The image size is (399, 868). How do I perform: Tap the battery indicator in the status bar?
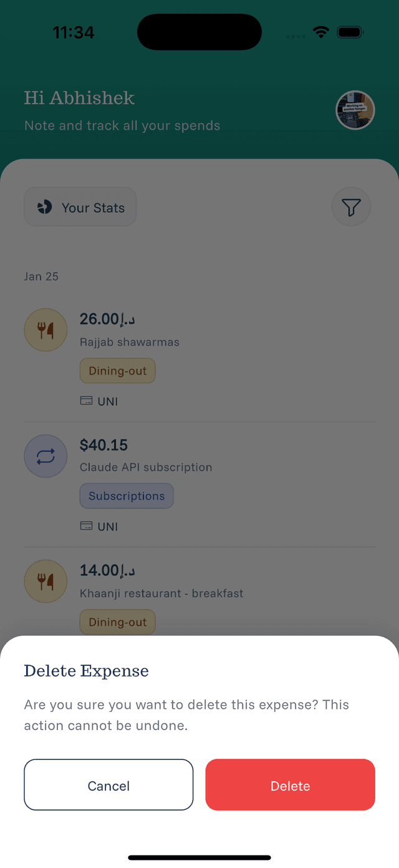tap(350, 32)
